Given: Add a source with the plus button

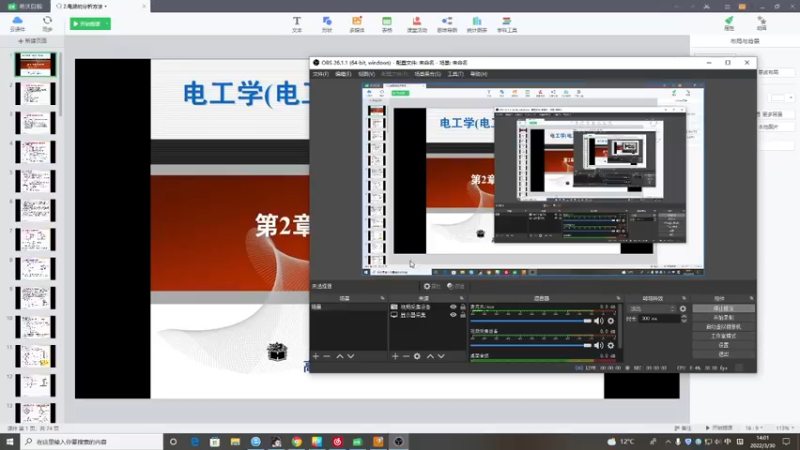Looking at the screenshot, I should coord(395,356).
